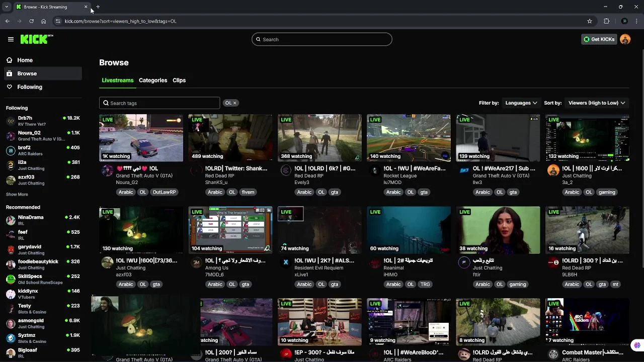The width and height of the screenshot is (644, 362).
Task: Click the browser address bar URL
Action: 120,21
